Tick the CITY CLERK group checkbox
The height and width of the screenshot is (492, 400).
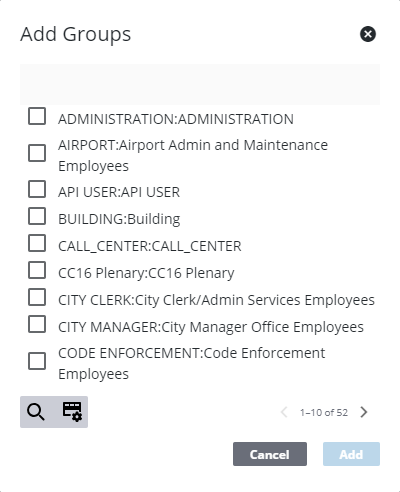(x=37, y=297)
